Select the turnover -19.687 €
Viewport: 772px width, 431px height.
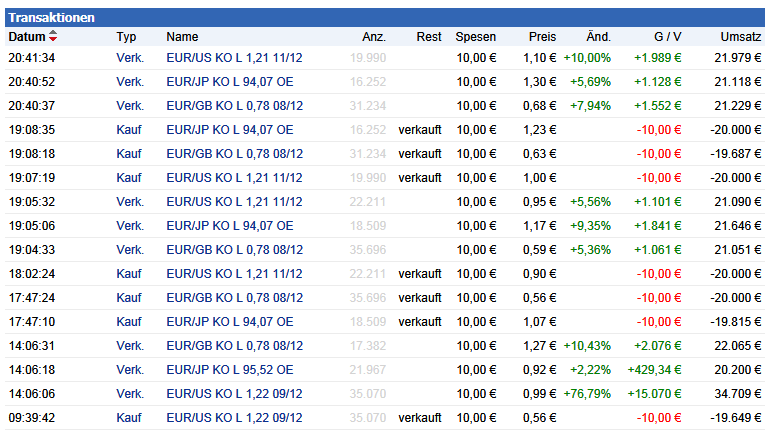tap(736, 154)
